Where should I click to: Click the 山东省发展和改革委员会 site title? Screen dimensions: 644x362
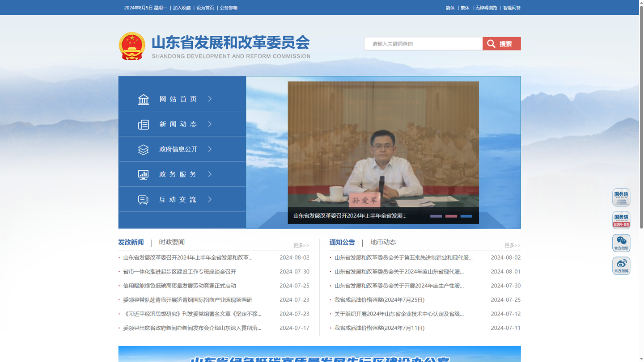pos(231,43)
